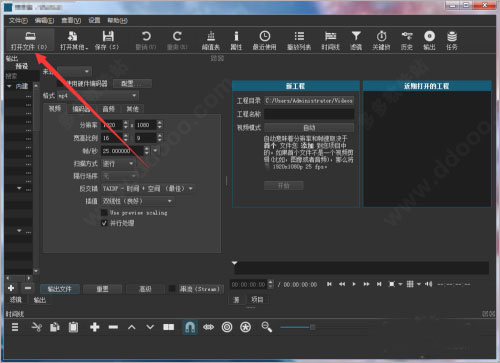
Task: Click Open Other (打开其他) in the toolbar
Action: click(74, 40)
